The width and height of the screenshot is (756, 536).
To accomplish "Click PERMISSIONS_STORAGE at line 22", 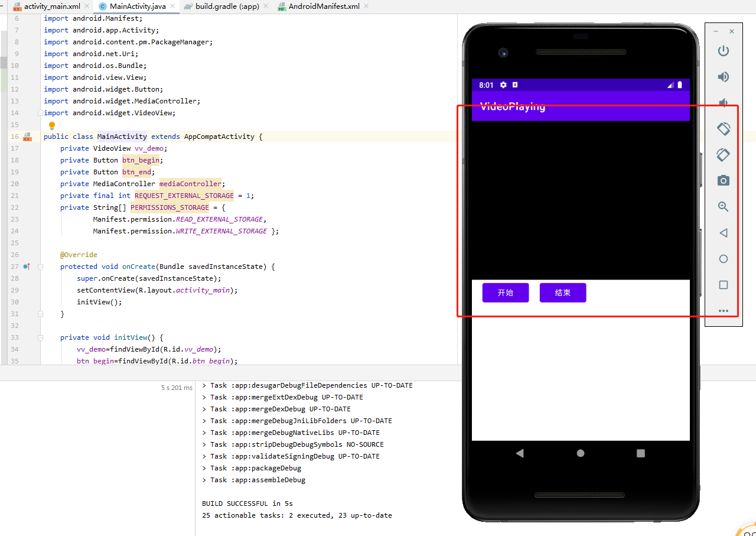I will 170,207.
